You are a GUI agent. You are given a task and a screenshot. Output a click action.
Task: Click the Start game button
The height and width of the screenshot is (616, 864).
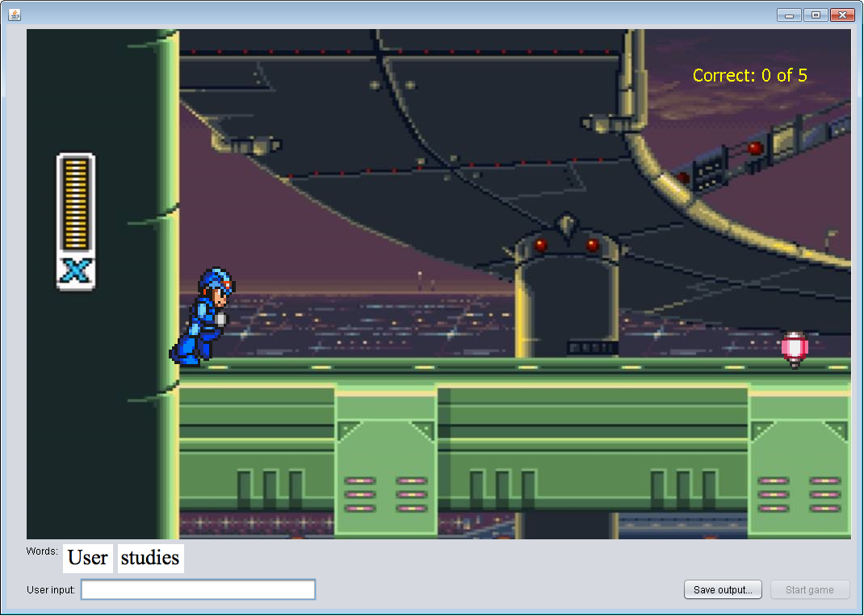click(x=809, y=589)
